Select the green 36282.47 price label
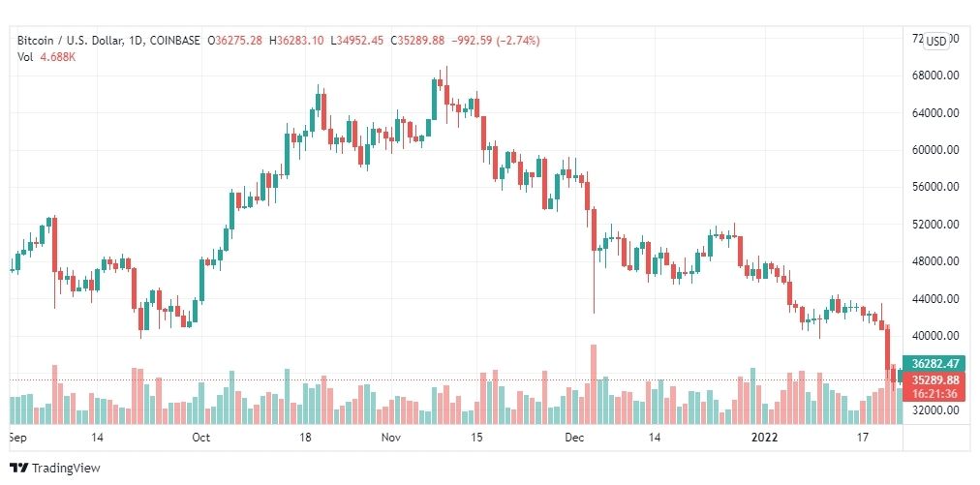The height and width of the screenshot is (485, 980). [x=935, y=363]
